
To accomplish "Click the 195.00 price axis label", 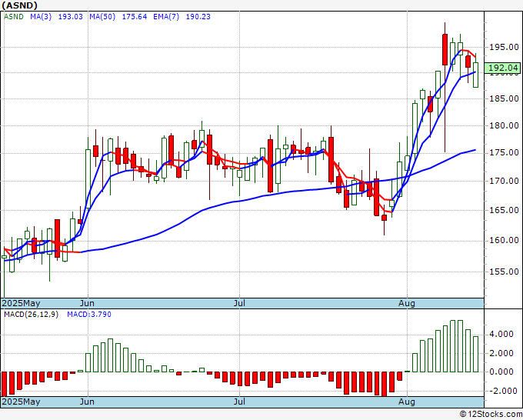I will [504, 47].
